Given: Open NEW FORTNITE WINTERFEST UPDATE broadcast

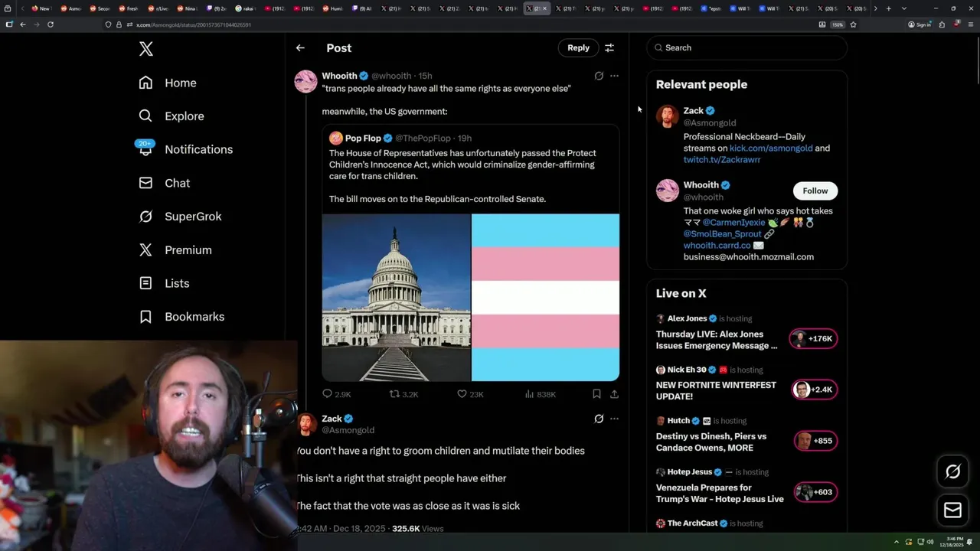Looking at the screenshot, I should coord(716,390).
